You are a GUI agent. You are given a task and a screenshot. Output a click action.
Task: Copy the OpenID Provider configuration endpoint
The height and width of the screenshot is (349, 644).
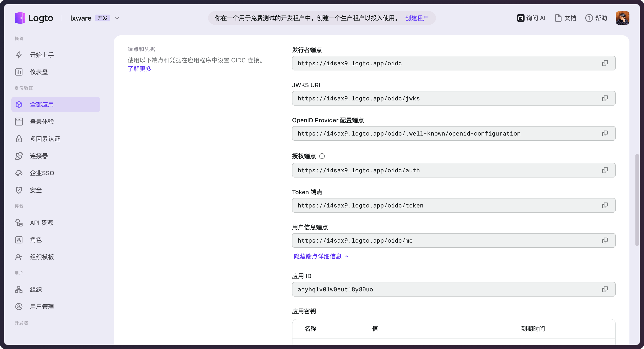coord(605,134)
